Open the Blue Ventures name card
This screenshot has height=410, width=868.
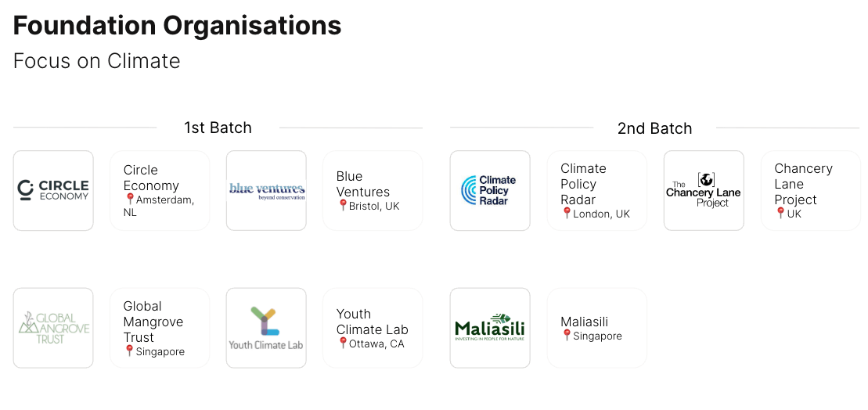[x=373, y=190]
